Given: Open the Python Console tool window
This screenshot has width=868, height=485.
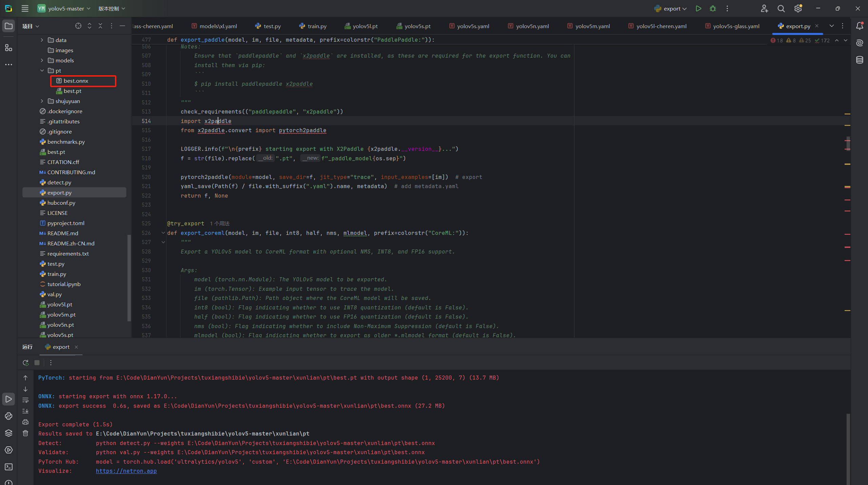Looking at the screenshot, I should [x=8, y=416].
